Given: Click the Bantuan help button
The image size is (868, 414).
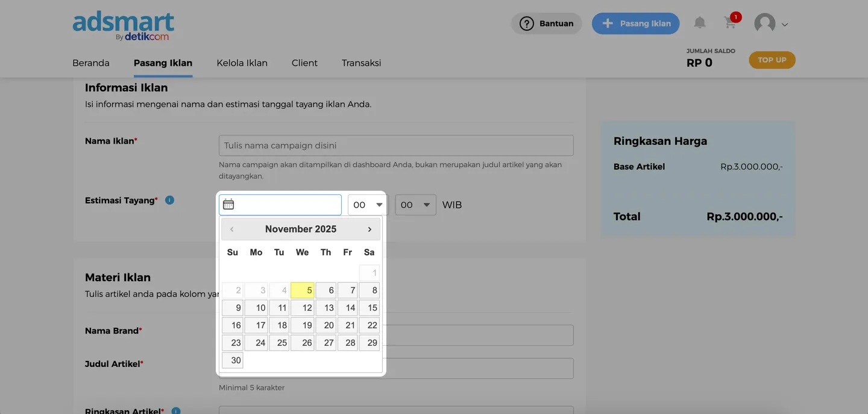Looking at the screenshot, I should 546,24.
